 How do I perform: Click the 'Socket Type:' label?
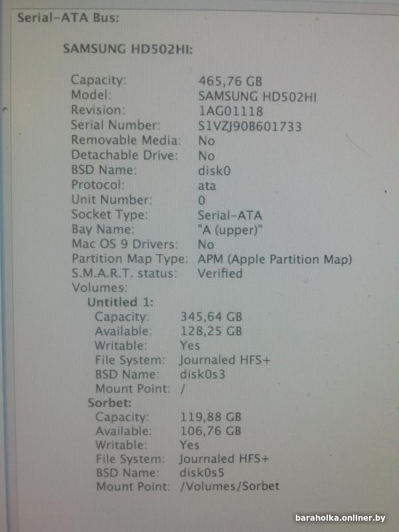(x=110, y=215)
